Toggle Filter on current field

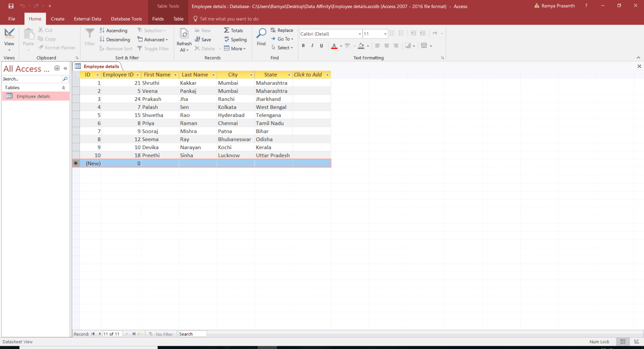pos(153,48)
